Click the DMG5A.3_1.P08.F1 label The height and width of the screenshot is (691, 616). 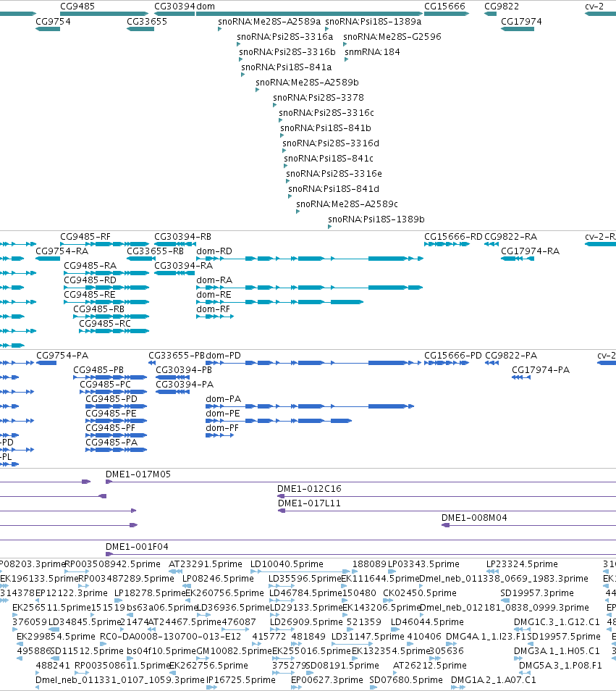(560, 666)
